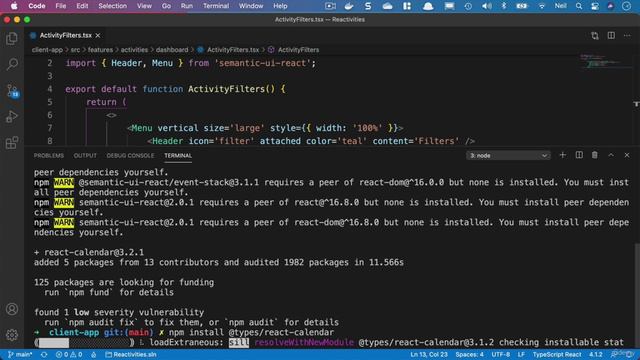Viewport: 640px width, 360px height.
Task: Click the macOS volume icon
Action: pyautogui.click(x=486, y=6)
